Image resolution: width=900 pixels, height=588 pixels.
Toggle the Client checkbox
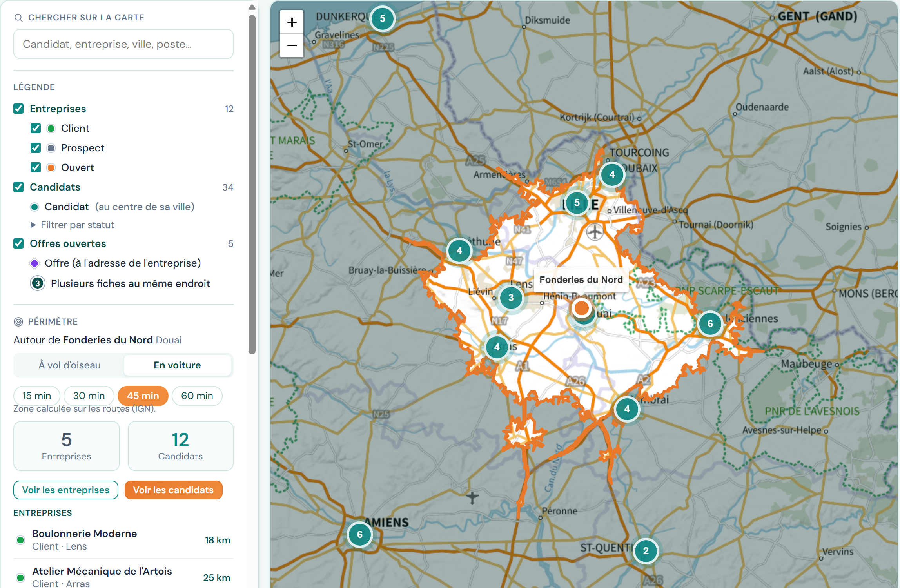pos(36,128)
